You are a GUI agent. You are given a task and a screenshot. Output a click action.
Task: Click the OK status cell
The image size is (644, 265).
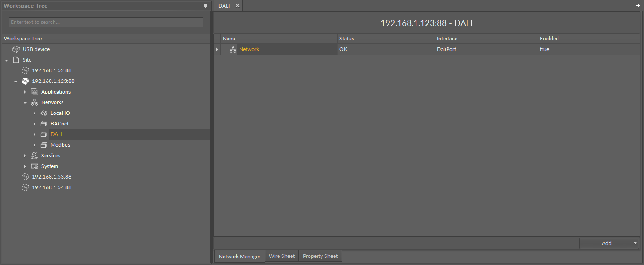386,49
